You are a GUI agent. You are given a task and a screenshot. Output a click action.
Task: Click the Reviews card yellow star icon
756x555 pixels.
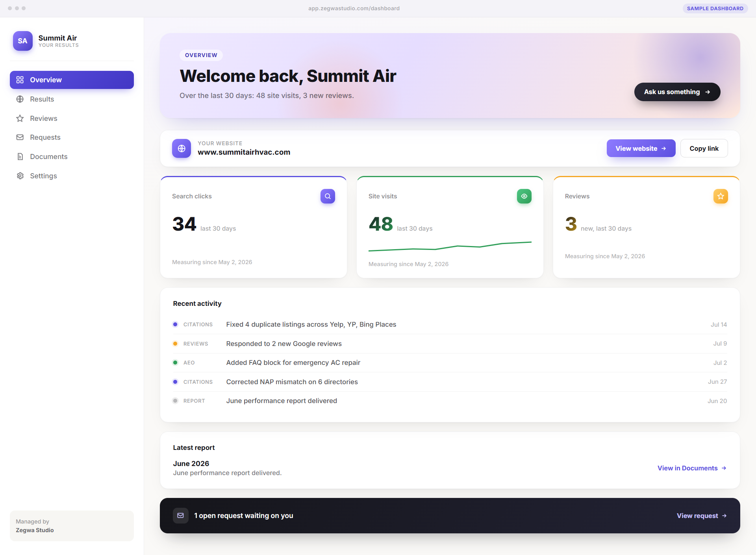click(x=721, y=196)
